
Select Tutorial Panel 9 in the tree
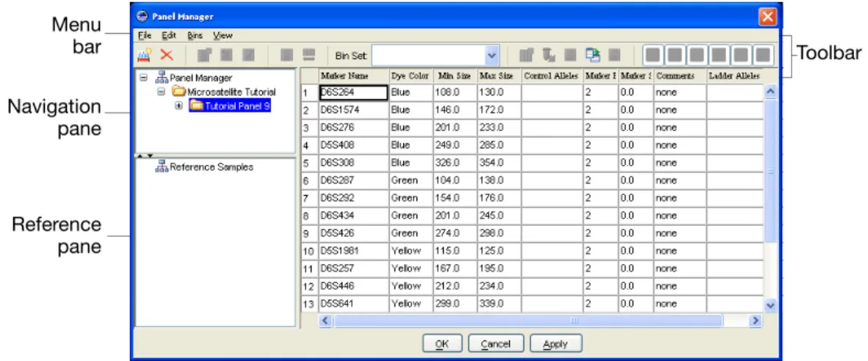click(237, 106)
